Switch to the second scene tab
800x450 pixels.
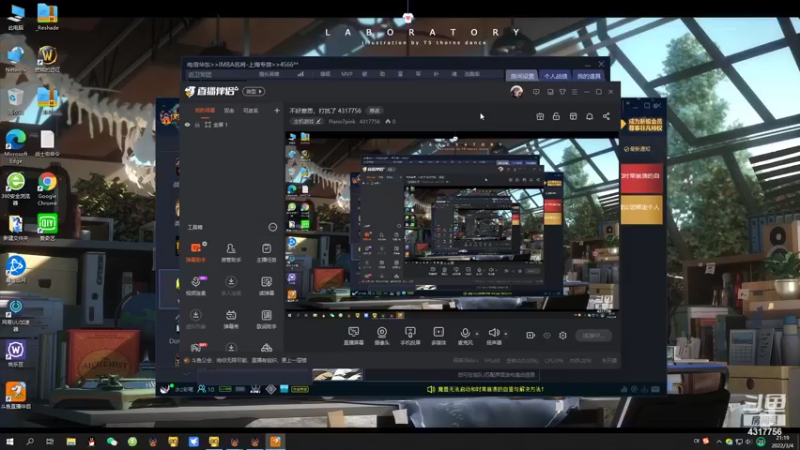[x=229, y=110]
